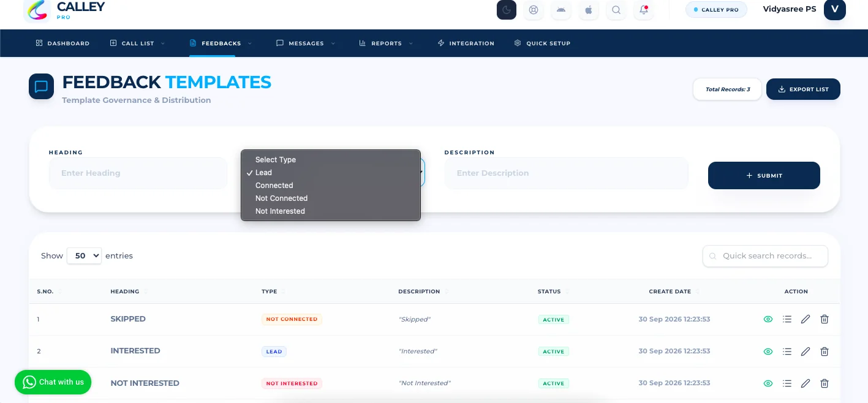Click the NOT CONNECTED type badge
The width and height of the screenshot is (868, 403).
pos(292,319)
